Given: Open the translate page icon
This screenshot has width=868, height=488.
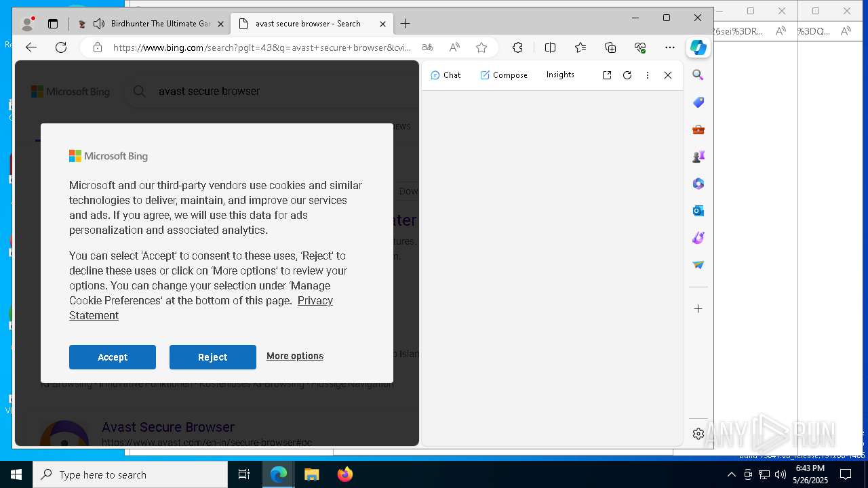Looking at the screenshot, I should 427,47.
